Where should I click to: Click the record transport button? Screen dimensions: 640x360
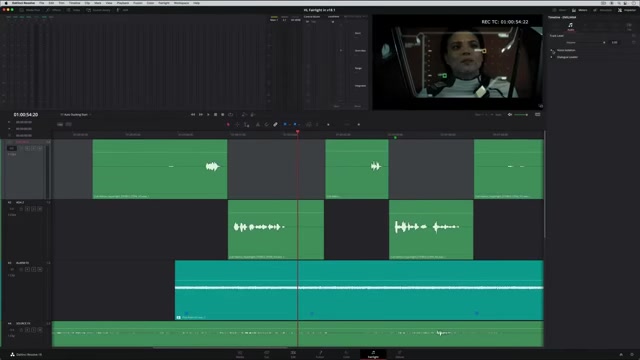coord(222,115)
